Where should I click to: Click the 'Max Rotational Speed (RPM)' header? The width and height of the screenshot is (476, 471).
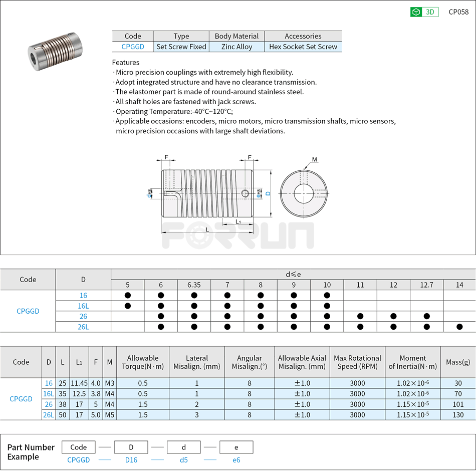357,362
